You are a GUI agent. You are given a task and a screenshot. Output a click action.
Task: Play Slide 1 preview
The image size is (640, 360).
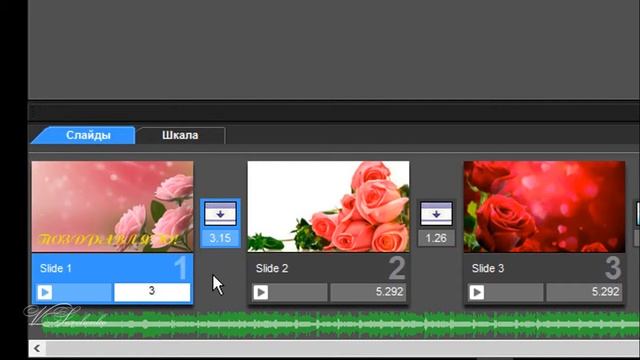[45, 292]
